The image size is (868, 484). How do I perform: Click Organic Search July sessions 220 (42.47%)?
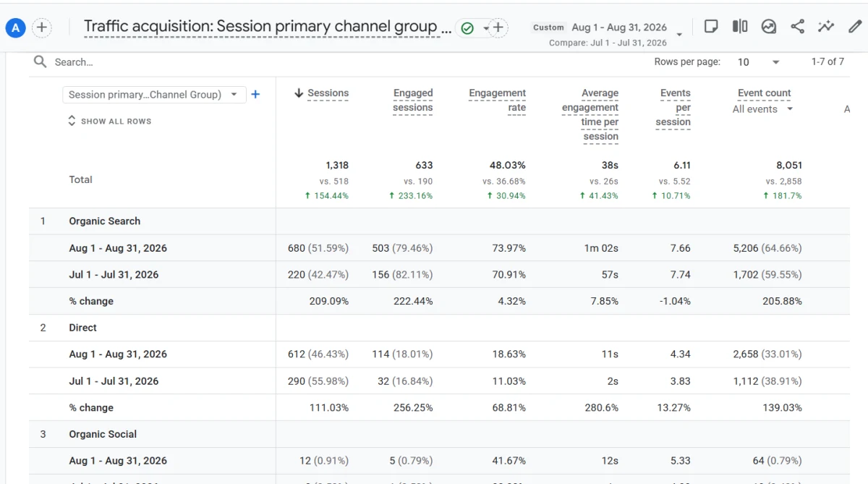pyautogui.click(x=318, y=275)
